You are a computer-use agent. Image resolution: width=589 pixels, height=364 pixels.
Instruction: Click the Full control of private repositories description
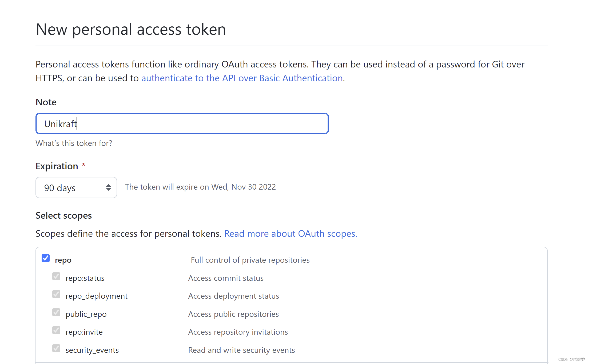(250, 260)
